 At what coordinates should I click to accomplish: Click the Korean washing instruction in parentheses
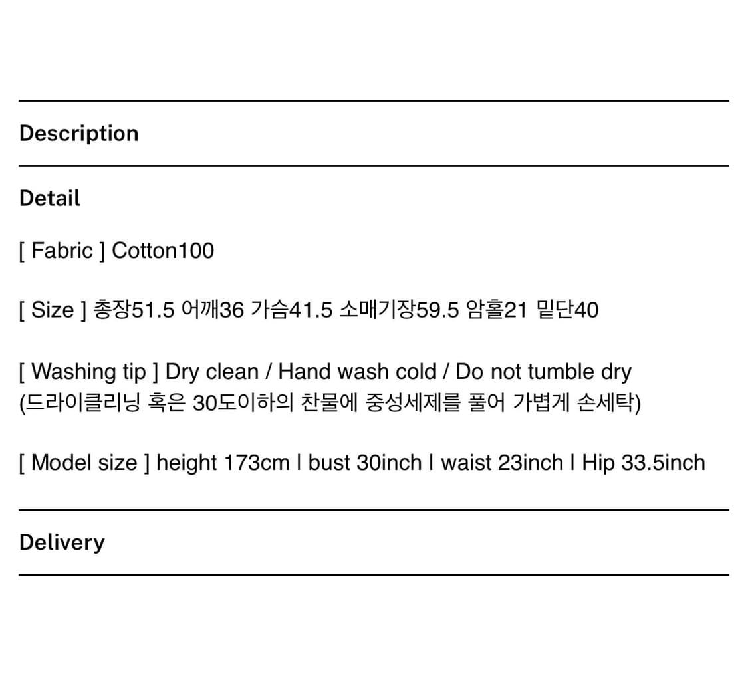click(x=330, y=403)
